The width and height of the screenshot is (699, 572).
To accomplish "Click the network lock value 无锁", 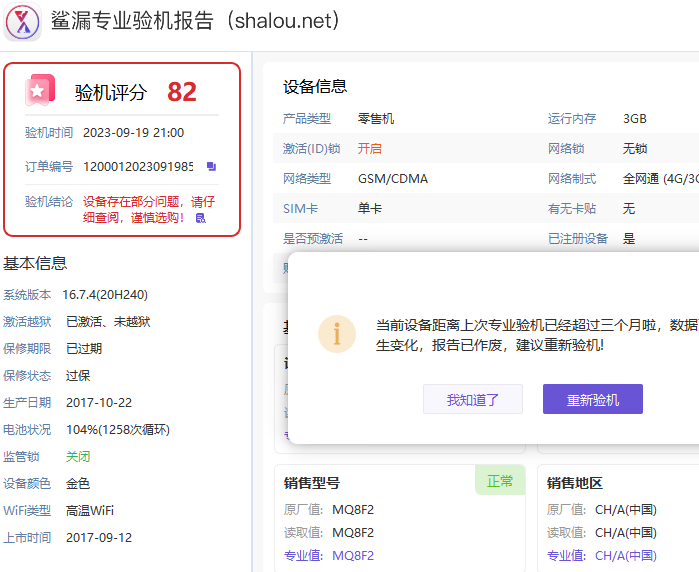I will tap(635, 148).
